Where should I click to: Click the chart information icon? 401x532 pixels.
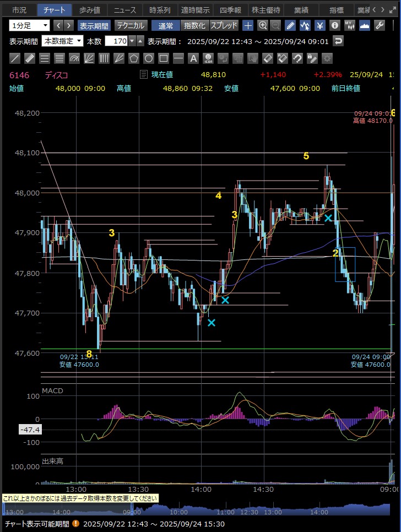click(334, 25)
